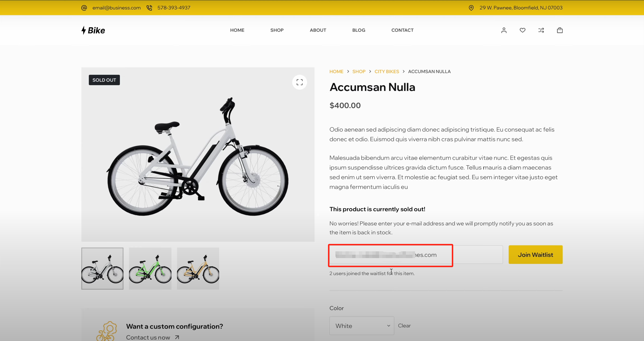Select the tan bike thumbnail
The width and height of the screenshot is (644, 341).
coord(198,268)
